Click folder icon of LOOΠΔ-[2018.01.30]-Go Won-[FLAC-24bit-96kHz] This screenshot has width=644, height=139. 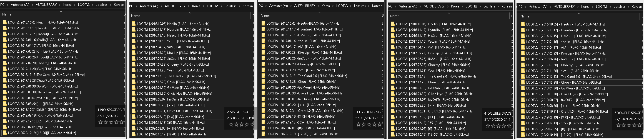coord(263,87)
